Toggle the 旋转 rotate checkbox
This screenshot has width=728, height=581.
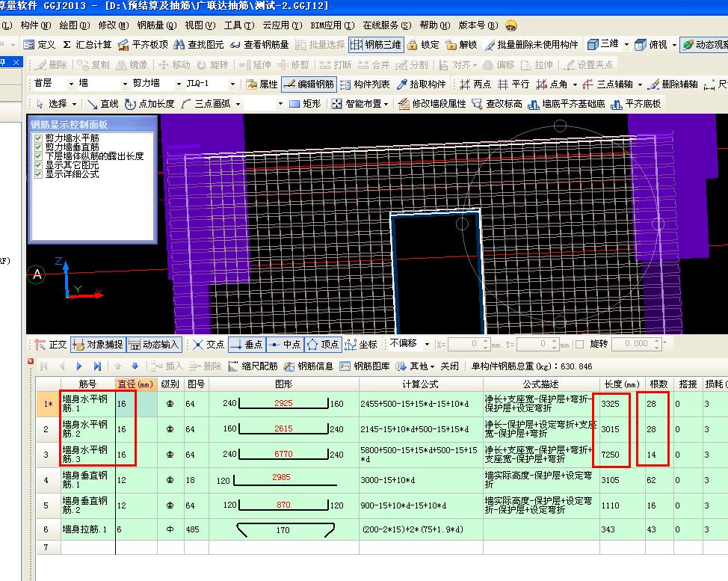(x=579, y=344)
